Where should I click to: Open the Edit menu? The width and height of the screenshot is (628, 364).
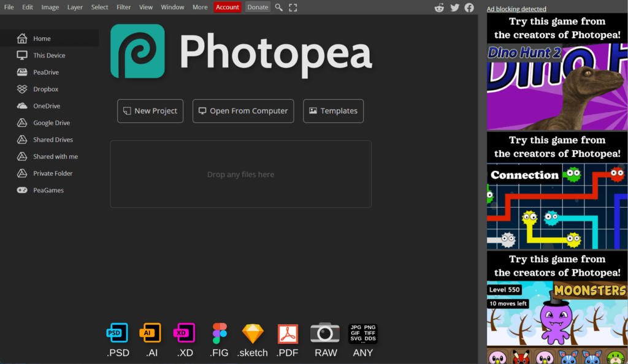pos(27,7)
